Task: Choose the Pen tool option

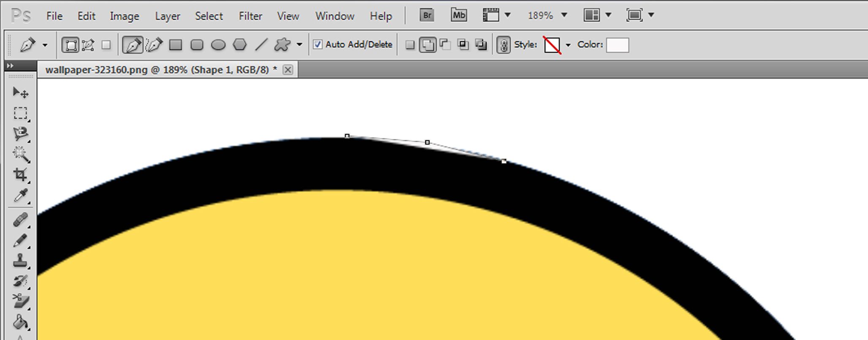Action: click(132, 45)
